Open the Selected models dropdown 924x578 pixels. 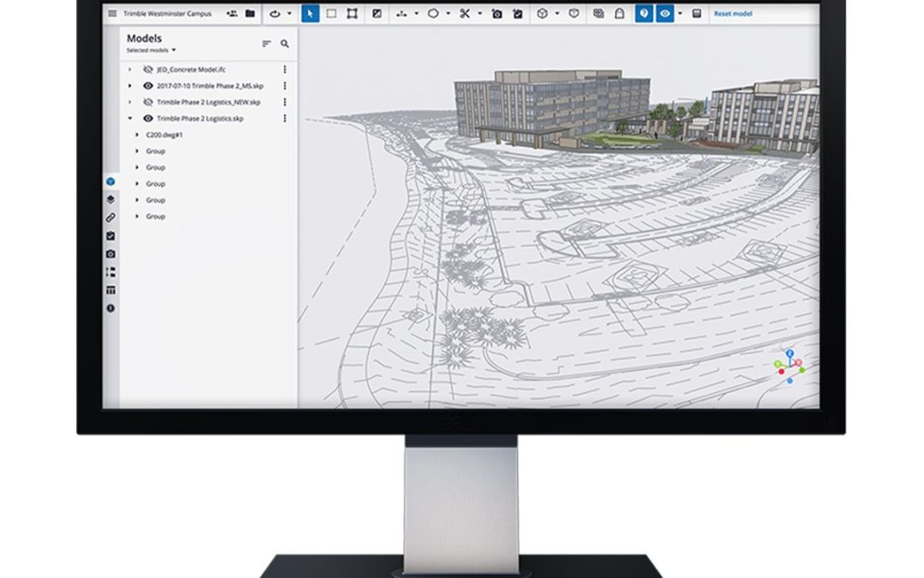point(151,50)
